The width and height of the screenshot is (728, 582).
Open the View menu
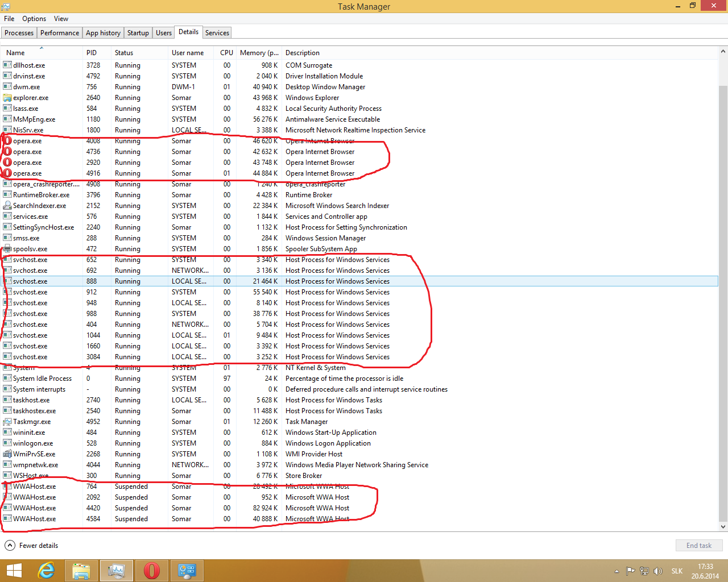tap(61, 19)
